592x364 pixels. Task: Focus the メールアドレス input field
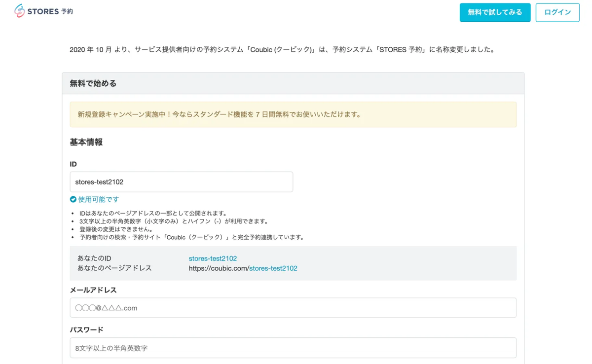pyautogui.click(x=293, y=308)
